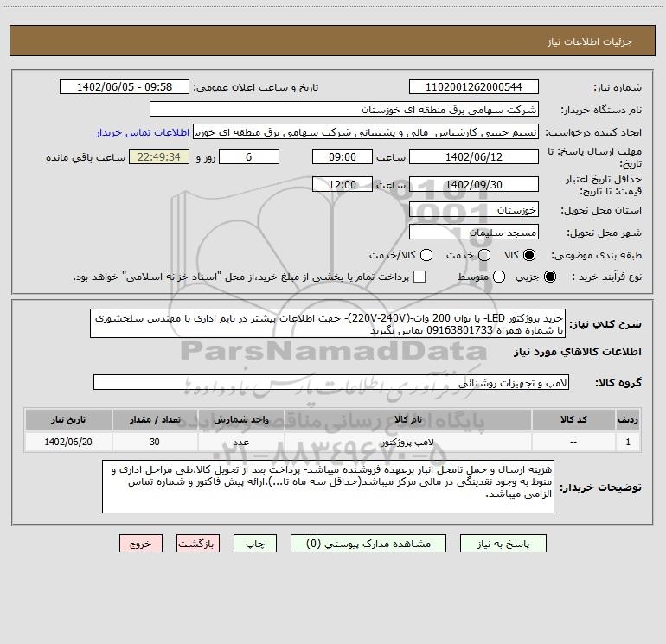Click بازگشت back button
Screen dimensions: 666x644
tap(198, 544)
